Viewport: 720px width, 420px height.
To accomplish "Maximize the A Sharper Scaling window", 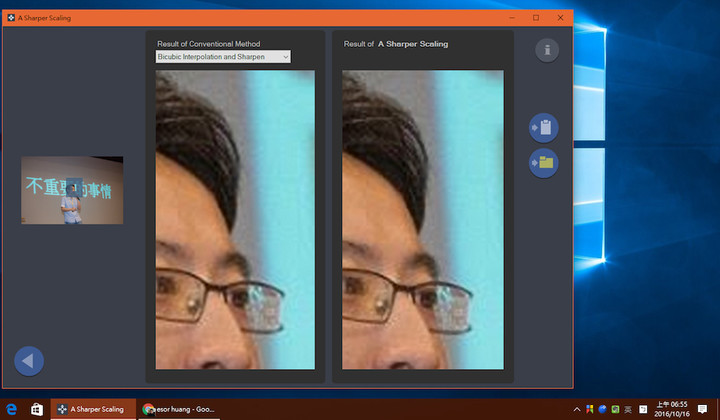I will point(536,18).
